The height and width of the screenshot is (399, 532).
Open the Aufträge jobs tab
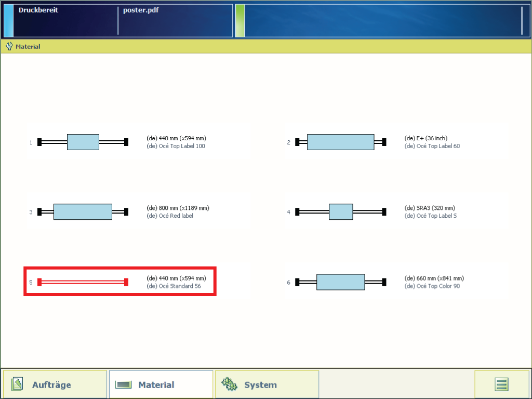pos(55,384)
